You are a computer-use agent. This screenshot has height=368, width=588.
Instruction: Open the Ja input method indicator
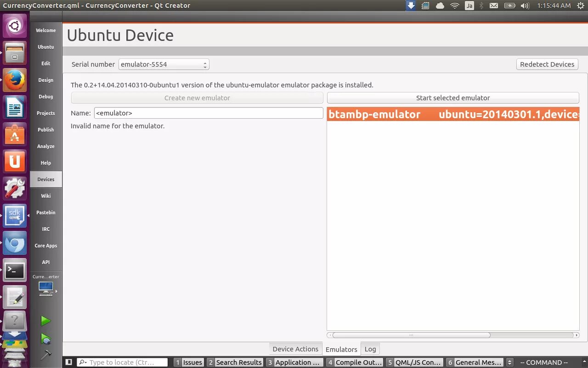click(469, 6)
